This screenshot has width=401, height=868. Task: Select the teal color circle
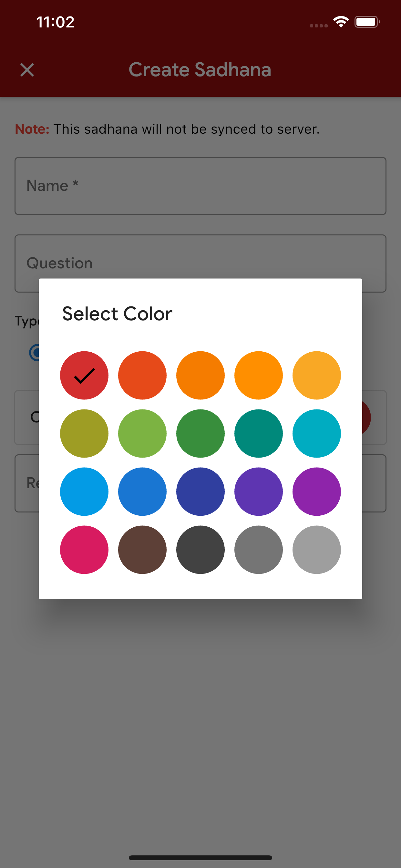[259, 433]
